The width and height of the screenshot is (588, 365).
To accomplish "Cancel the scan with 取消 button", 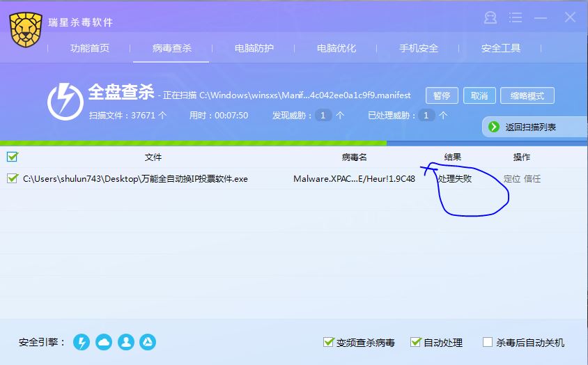I will [x=479, y=95].
